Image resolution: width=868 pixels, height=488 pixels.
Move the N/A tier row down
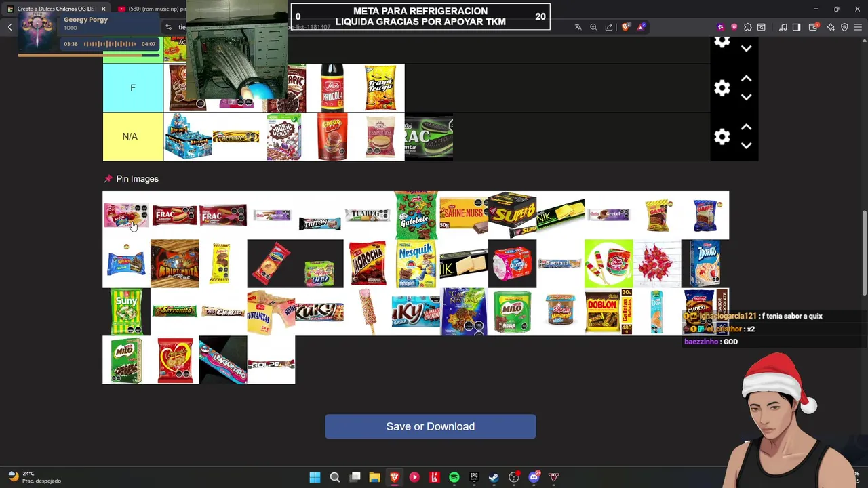tap(746, 146)
